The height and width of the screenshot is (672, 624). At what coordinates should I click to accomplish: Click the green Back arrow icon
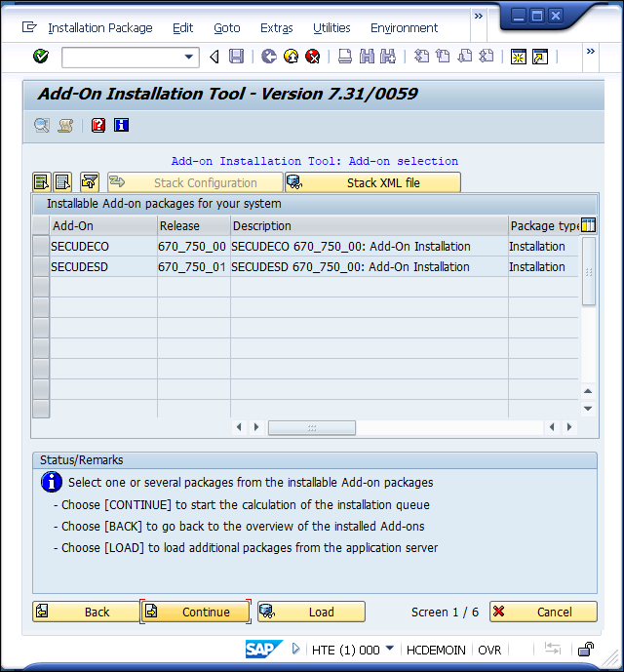coord(269,57)
